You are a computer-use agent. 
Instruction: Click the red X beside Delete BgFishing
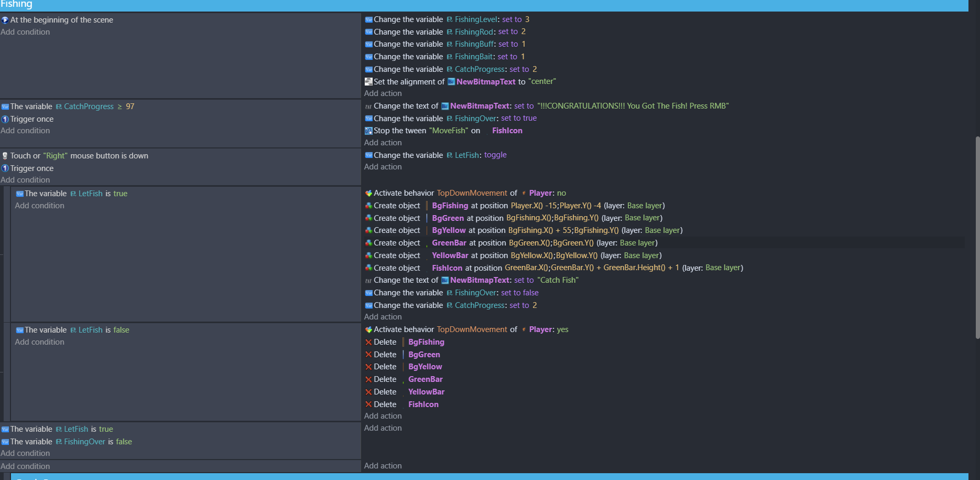368,342
